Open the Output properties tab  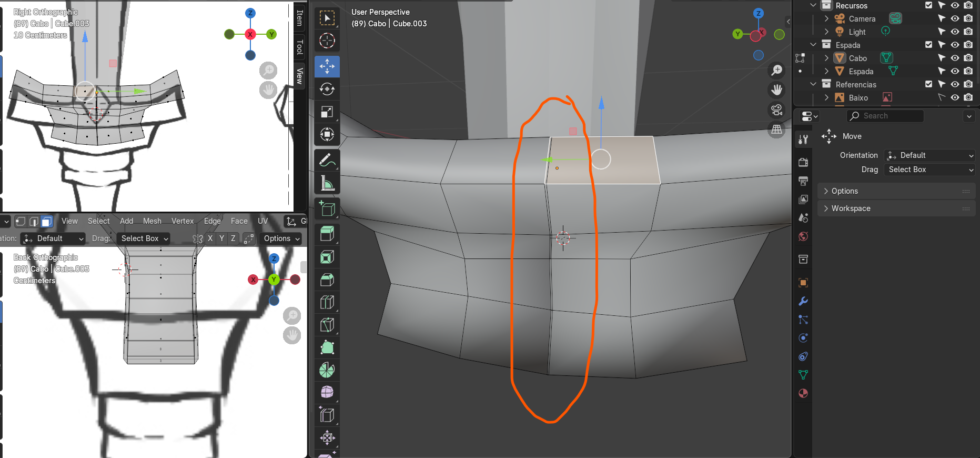(x=803, y=181)
